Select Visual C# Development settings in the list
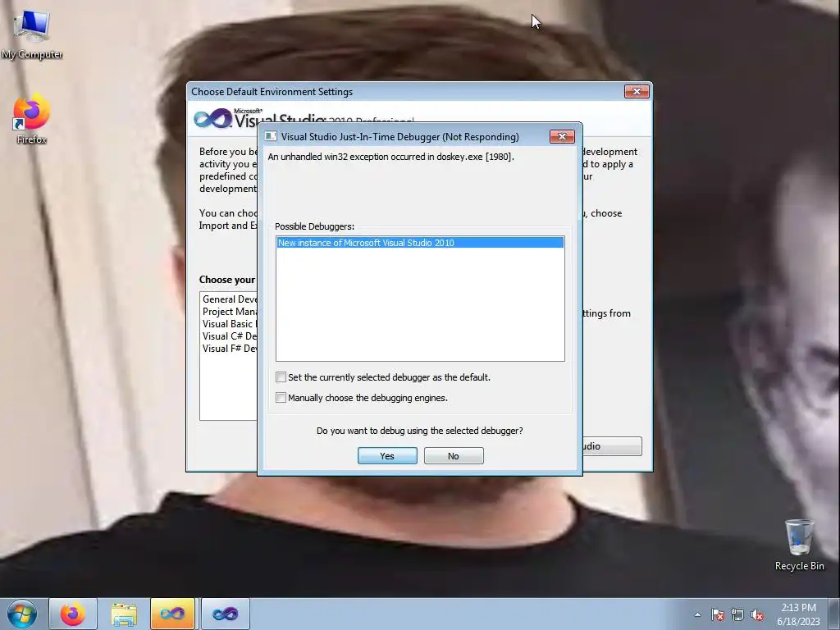Screen dimensions: 840x630 tap(230, 336)
